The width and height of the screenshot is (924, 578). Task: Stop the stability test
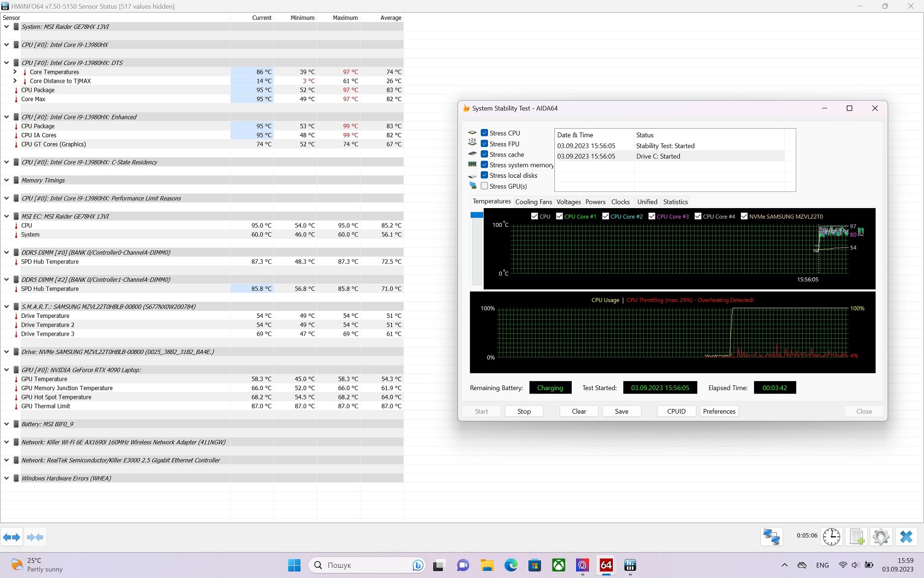[524, 411]
